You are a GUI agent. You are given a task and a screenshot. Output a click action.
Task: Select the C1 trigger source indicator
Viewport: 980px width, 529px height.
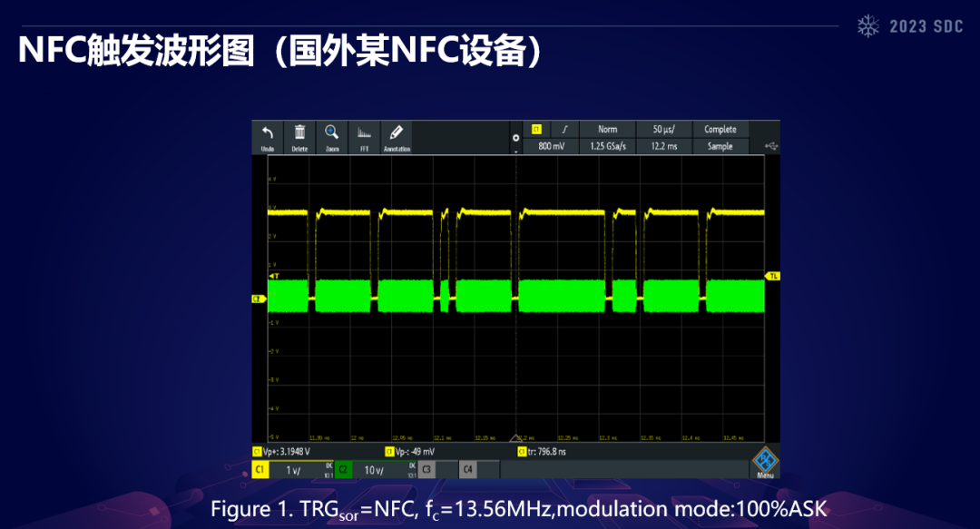(x=537, y=130)
